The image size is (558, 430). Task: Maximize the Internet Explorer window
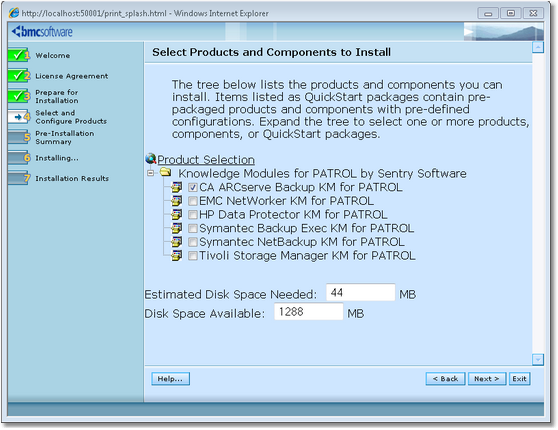[x=511, y=14]
